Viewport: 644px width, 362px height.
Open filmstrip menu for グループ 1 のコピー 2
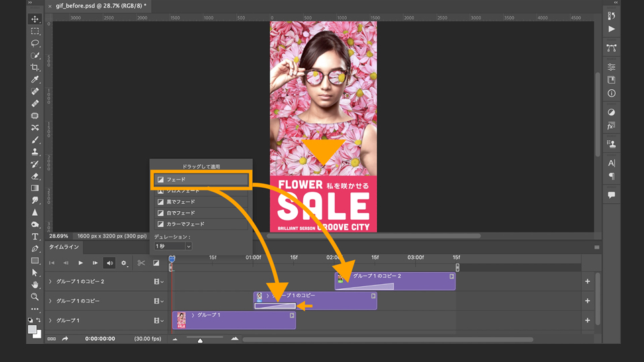click(158, 282)
